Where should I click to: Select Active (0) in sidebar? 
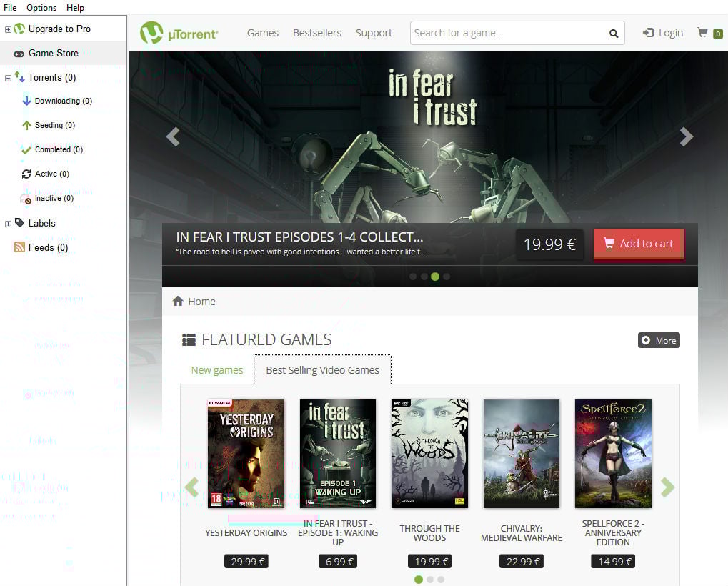click(x=52, y=174)
